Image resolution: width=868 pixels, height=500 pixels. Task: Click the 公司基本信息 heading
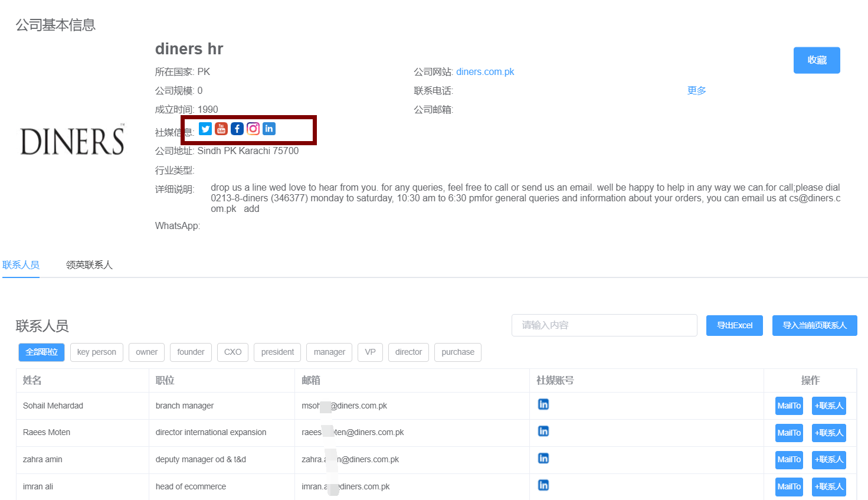(x=55, y=25)
